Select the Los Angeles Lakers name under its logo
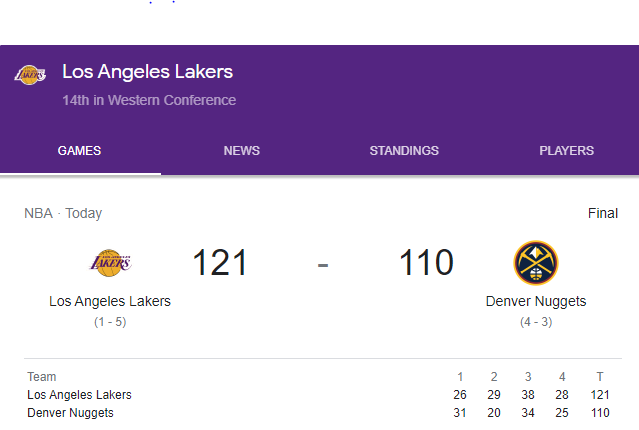 110,301
